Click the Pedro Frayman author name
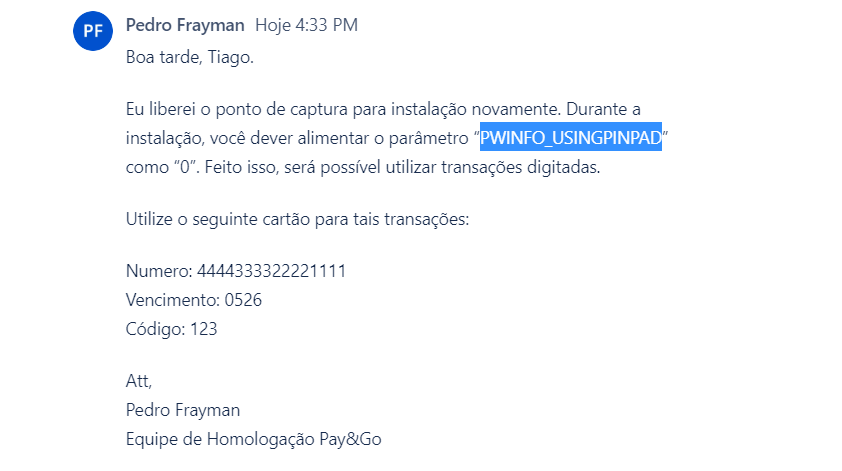 [185, 25]
